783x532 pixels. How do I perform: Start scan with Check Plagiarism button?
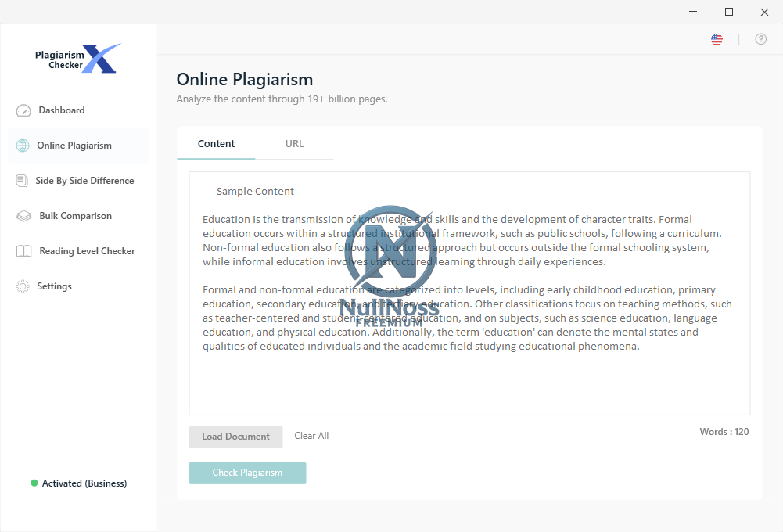(247, 473)
